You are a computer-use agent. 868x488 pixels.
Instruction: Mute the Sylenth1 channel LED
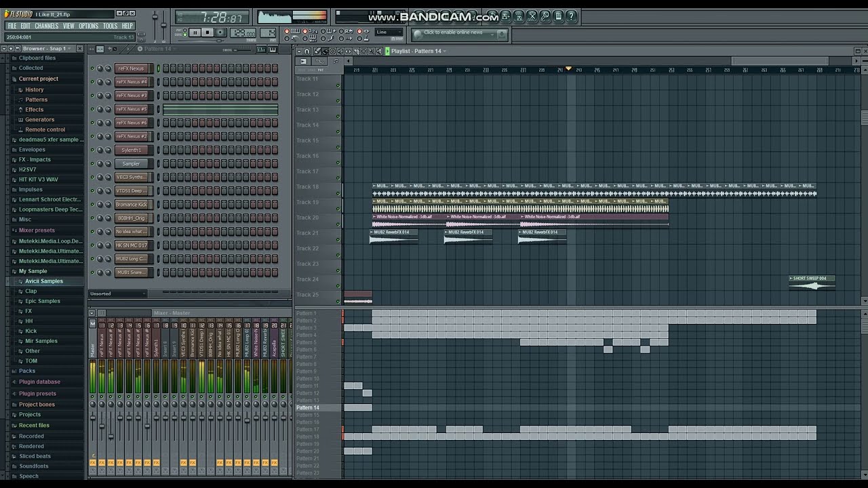coord(93,150)
